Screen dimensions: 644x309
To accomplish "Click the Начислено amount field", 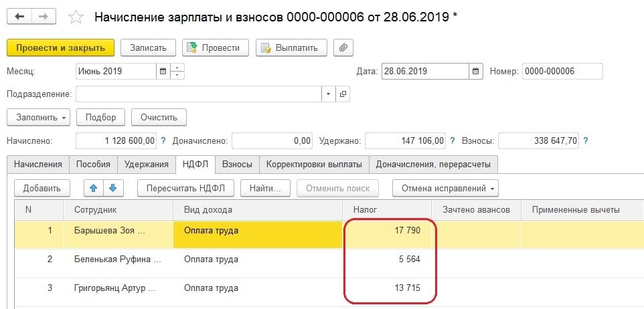I will click(x=116, y=140).
